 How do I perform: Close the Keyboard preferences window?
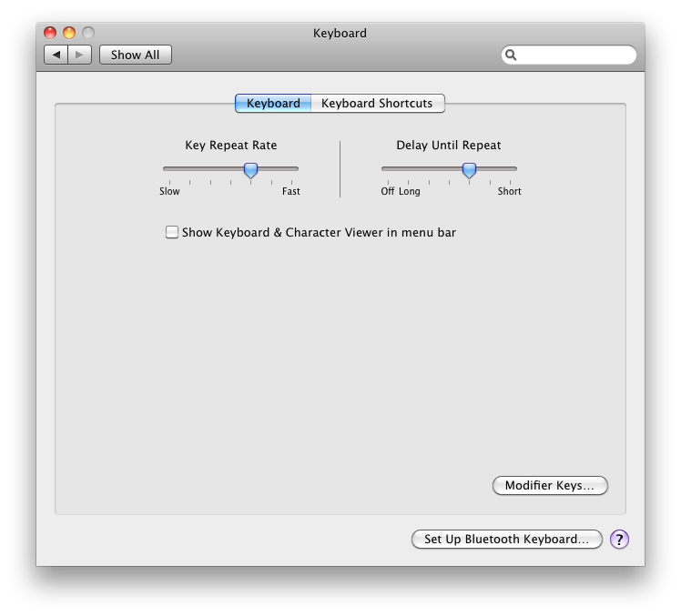pyautogui.click(x=50, y=33)
